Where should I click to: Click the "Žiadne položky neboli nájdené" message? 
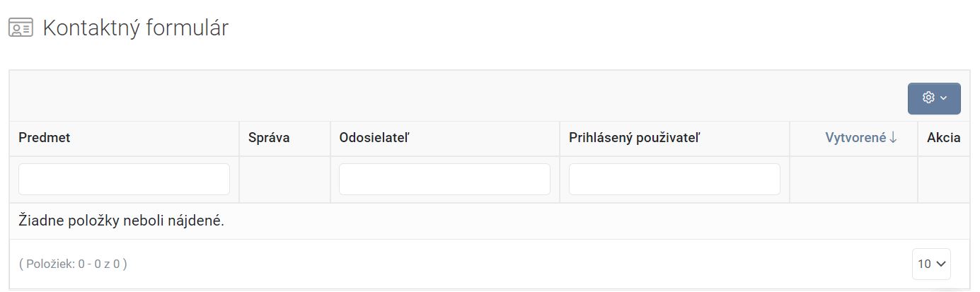pos(121,221)
